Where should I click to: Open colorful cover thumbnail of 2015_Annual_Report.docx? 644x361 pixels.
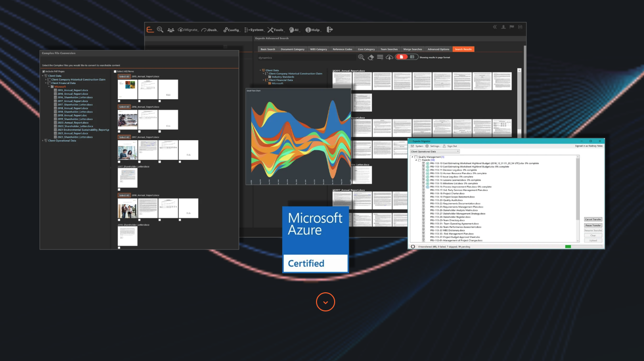click(x=127, y=89)
